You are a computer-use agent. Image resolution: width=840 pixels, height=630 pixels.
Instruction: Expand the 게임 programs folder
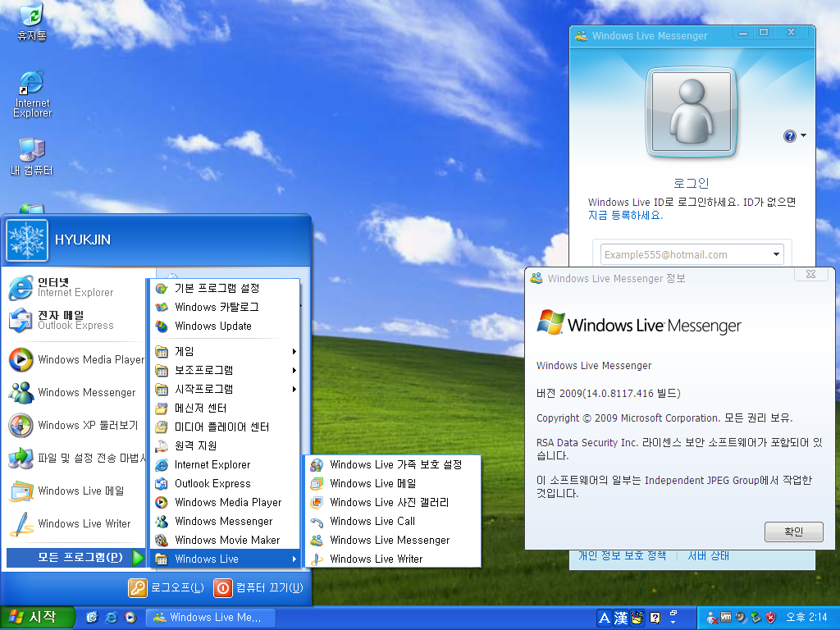click(225, 351)
